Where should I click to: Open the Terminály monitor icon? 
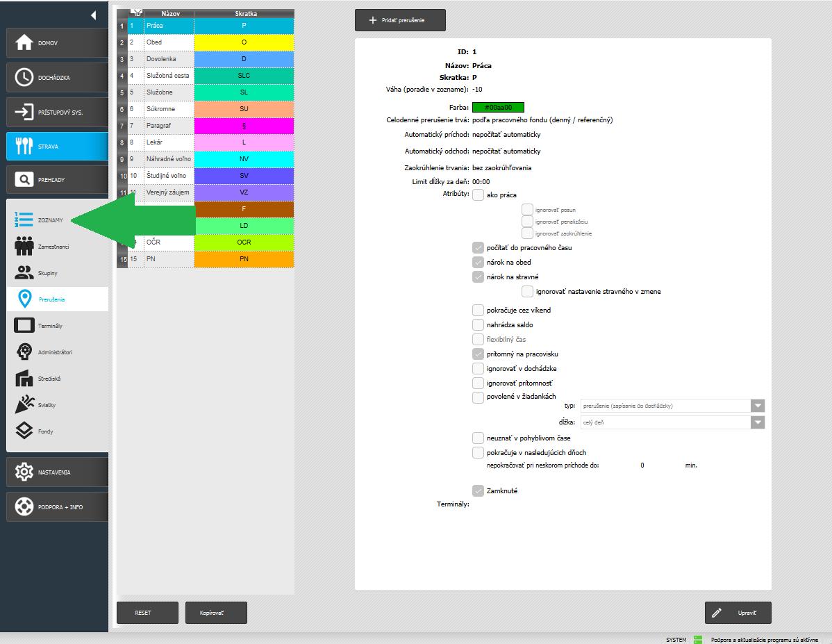24,326
